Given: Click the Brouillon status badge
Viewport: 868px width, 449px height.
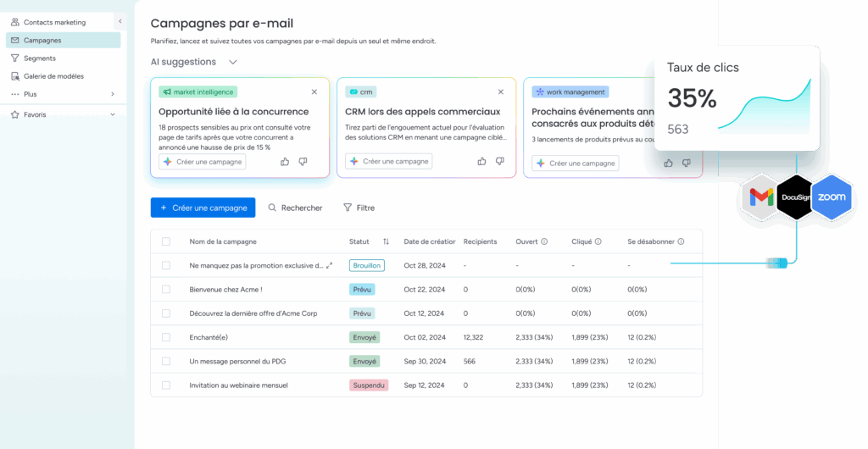Looking at the screenshot, I should click(366, 265).
